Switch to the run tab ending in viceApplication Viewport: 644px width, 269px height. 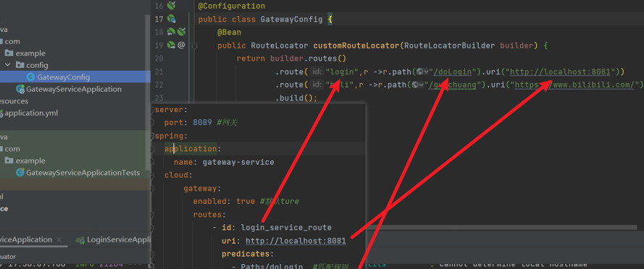(x=26, y=239)
